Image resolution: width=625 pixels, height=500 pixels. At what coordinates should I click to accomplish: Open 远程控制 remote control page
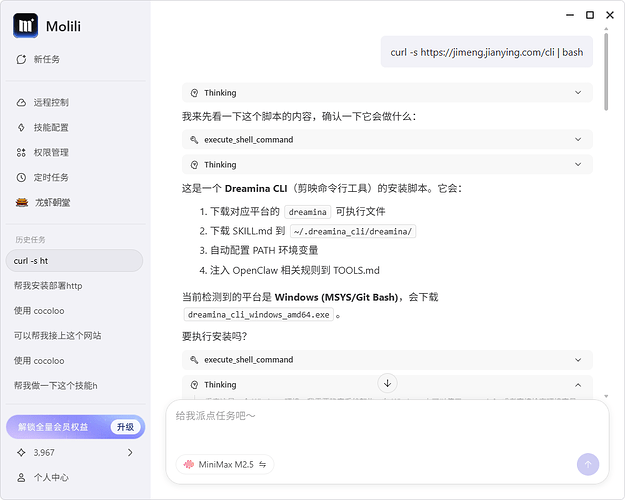point(49,102)
